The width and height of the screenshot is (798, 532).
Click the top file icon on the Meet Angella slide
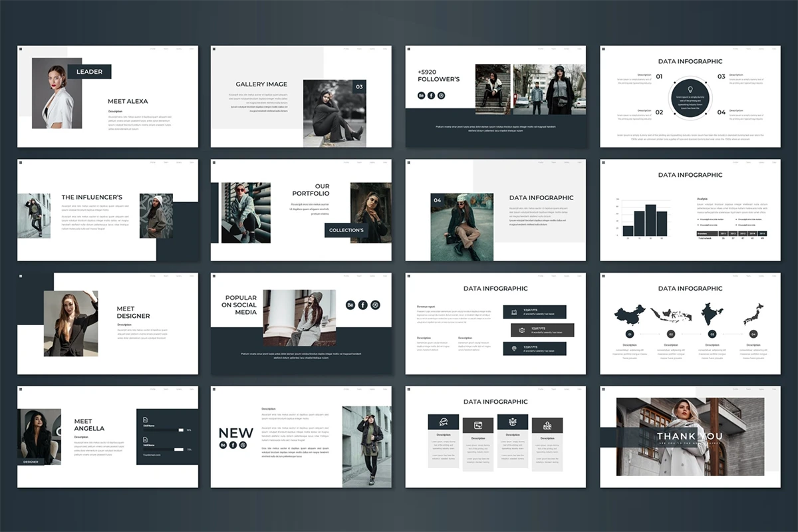tap(146, 420)
